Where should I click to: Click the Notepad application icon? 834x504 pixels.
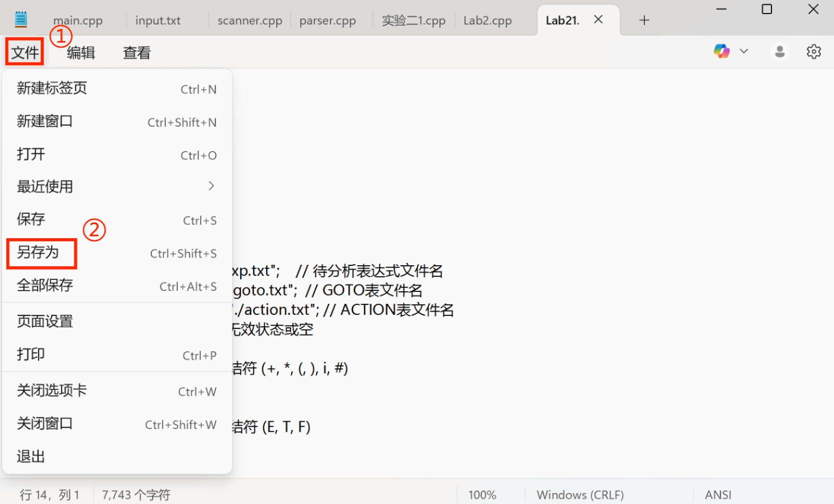[x=20, y=19]
